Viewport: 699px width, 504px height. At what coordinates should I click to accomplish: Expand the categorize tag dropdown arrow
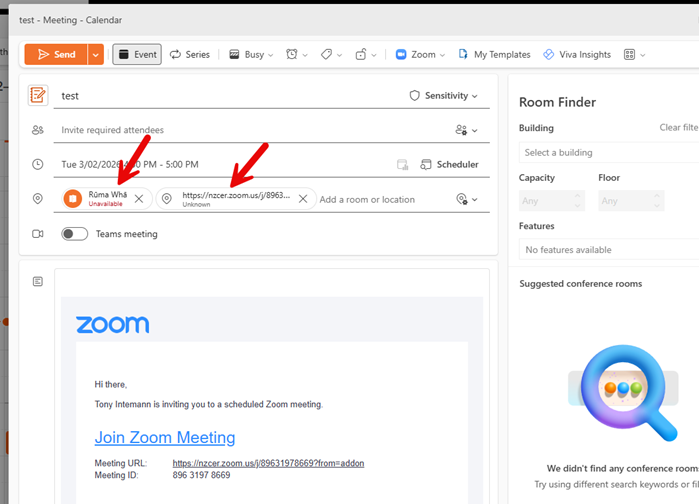[339, 55]
